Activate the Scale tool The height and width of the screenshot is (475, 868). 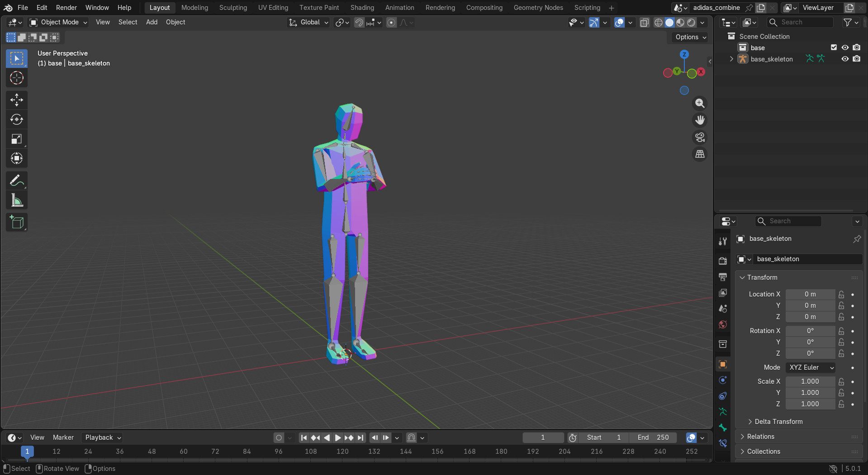17,139
